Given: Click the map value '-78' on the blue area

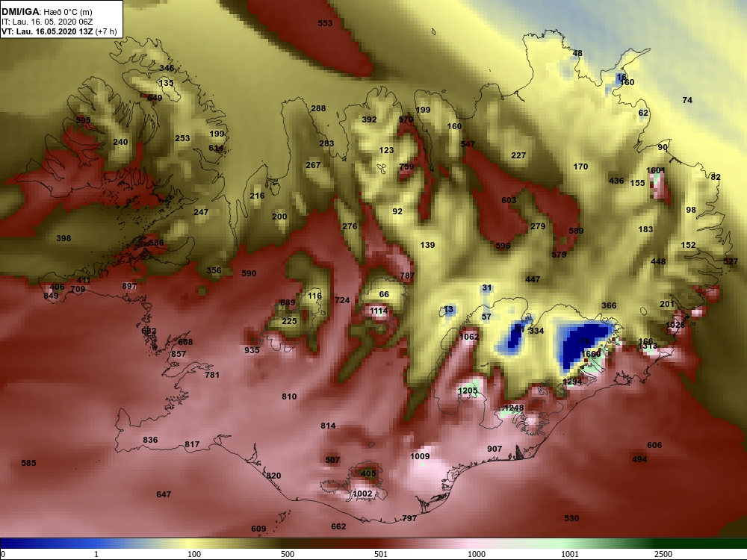Looking at the screenshot, I should tap(583, 341).
